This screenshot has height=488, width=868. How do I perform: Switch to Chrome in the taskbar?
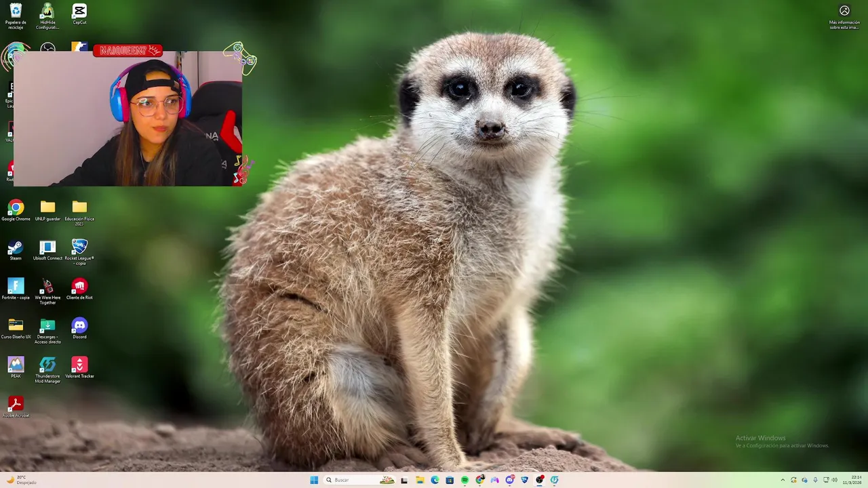tap(480, 480)
